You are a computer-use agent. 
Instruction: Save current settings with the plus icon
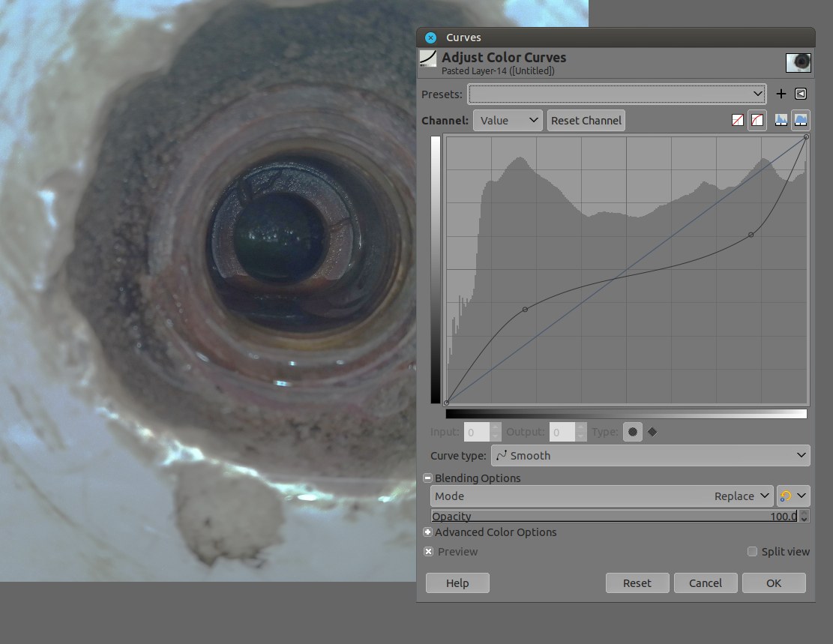pos(781,94)
